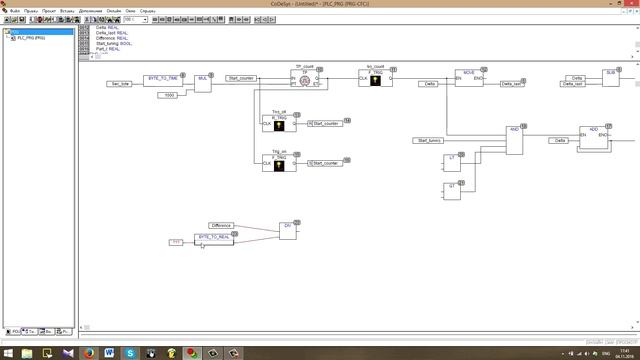Viewport: 640px width, 360px height.
Task: Open the Вставка menu
Action: pos(67,11)
